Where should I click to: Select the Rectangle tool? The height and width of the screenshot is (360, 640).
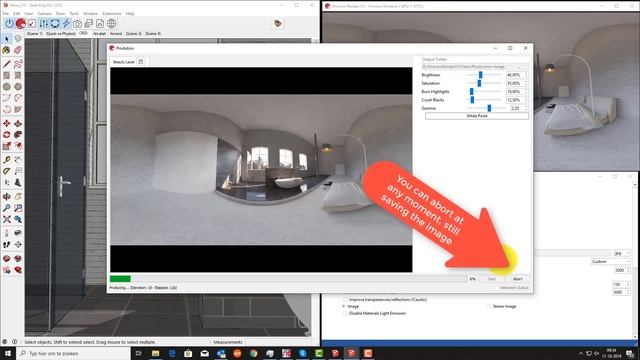point(7,75)
